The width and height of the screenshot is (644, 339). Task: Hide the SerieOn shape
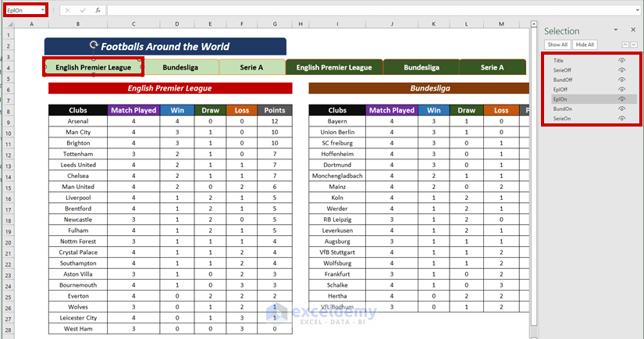[x=622, y=119]
